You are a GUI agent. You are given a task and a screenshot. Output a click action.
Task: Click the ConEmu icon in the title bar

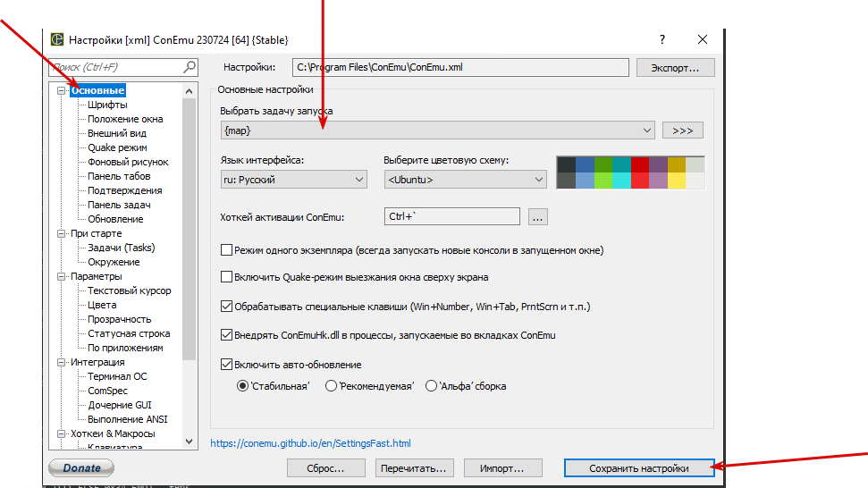point(57,40)
